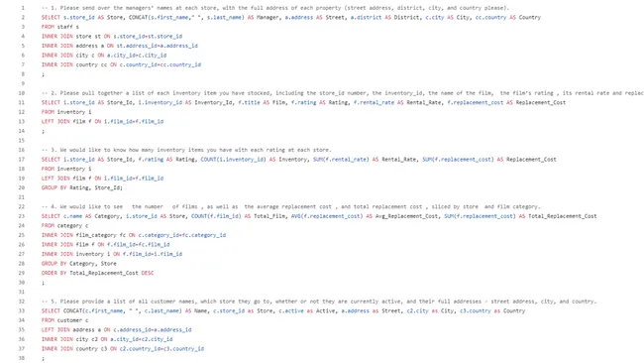644x363 pixels.
Task: Click the SELECT line with c.name AS Category
Action: (319, 216)
